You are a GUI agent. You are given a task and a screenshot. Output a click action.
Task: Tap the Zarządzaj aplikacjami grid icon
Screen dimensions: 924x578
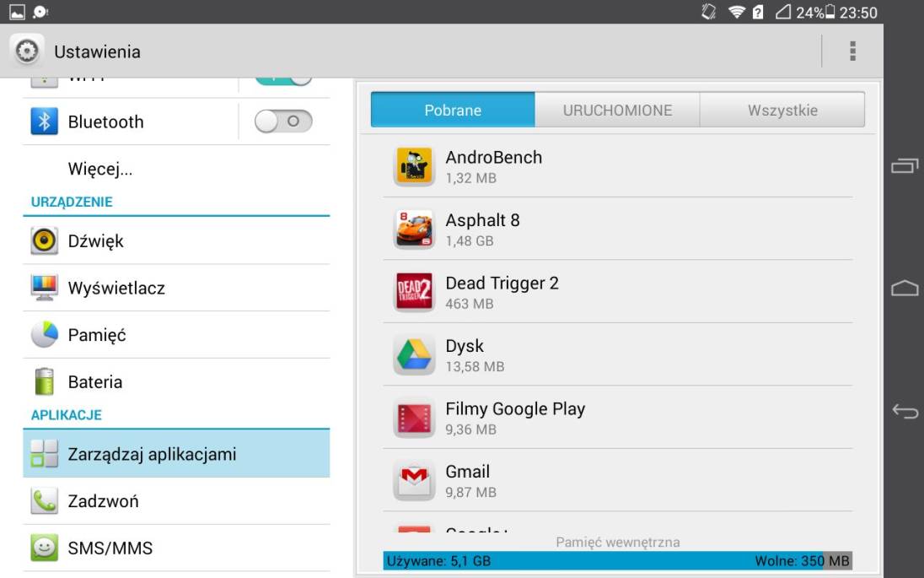(x=44, y=454)
